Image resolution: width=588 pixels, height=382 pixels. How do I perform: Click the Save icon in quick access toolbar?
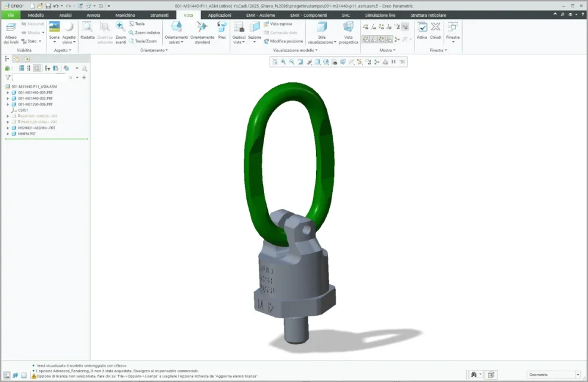point(48,5)
